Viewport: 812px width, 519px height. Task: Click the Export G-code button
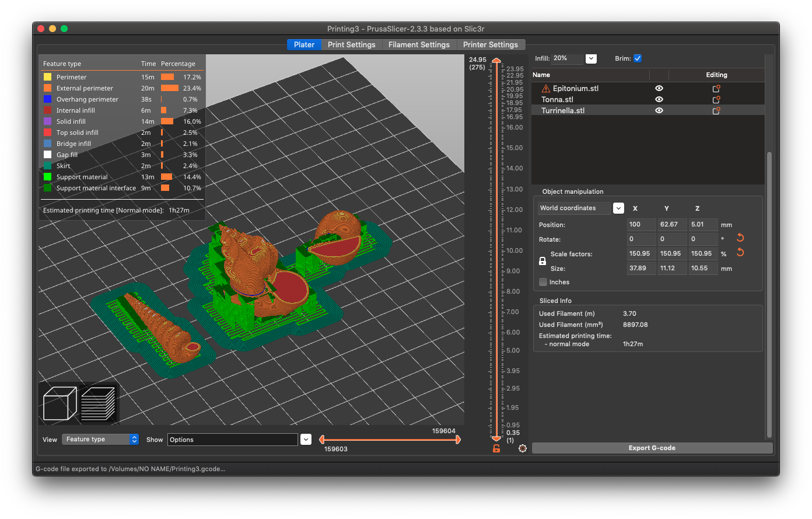point(652,448)
